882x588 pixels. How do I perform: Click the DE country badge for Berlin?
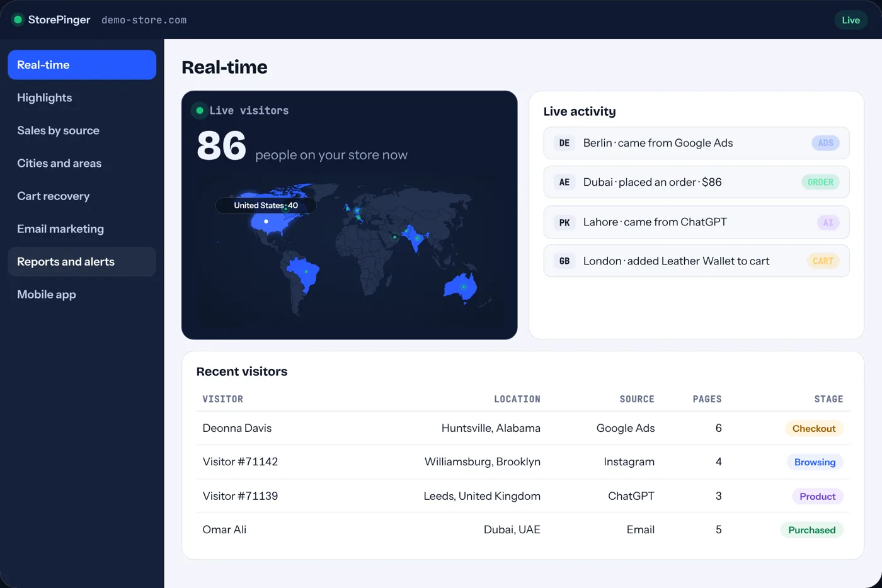click(x=564, y=143)
